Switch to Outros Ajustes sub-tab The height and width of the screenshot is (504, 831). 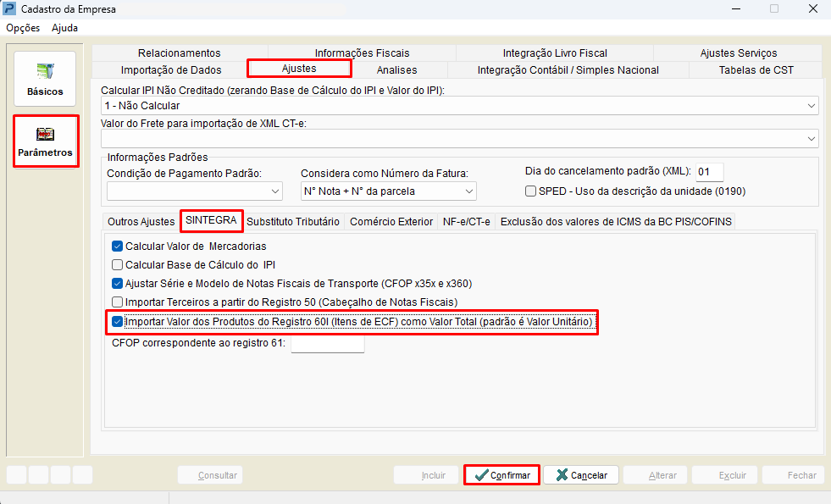(141, 222)
